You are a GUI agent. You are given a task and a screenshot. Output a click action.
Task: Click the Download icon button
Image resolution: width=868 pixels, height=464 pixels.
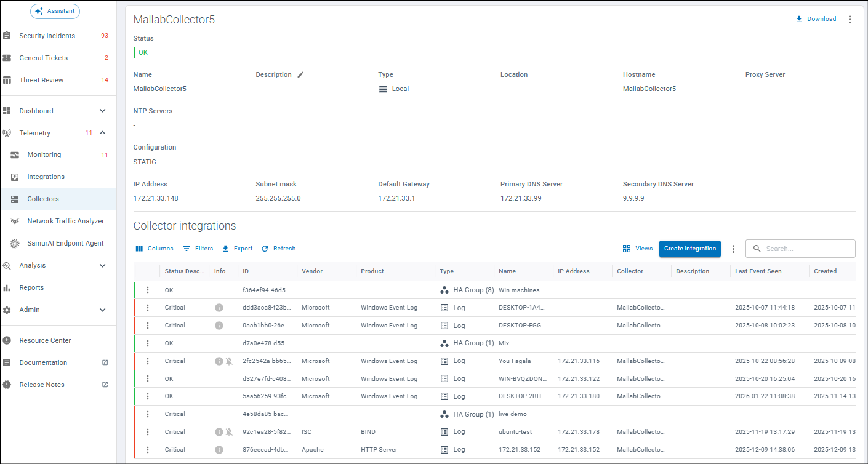point(799,19)
